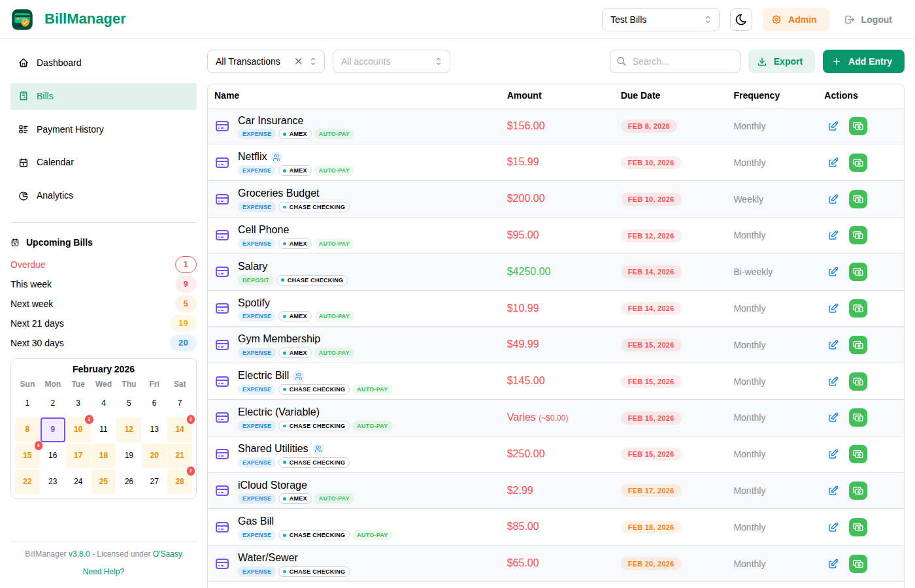The image size is (915, 588).
Task: Open the Need Help? link
Action: [x=103, y=572]
